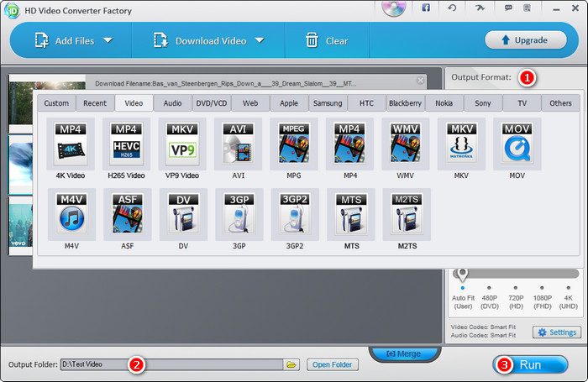Switch to the Web tab
Screen dimensions: 588x382
tap(250, 103)
